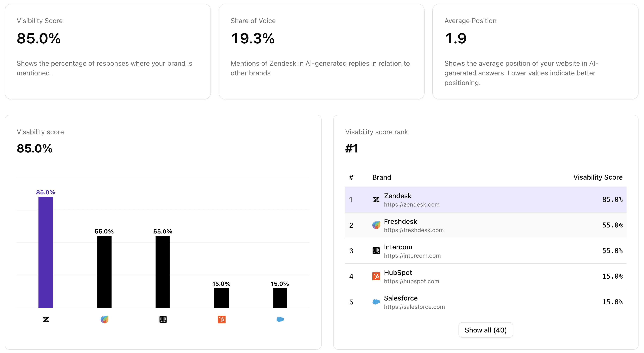The width and height of the screenshot is (644, 353).
Task: Click the Intercom icon next to rank 3
Action: [x=376, y=251]
